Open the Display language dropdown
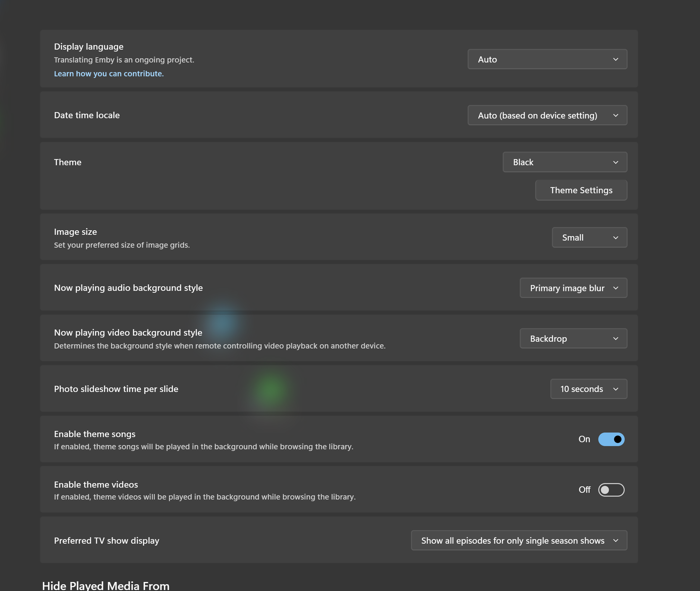This screenshot has width=700, height=591. click(x=547, y=59)
